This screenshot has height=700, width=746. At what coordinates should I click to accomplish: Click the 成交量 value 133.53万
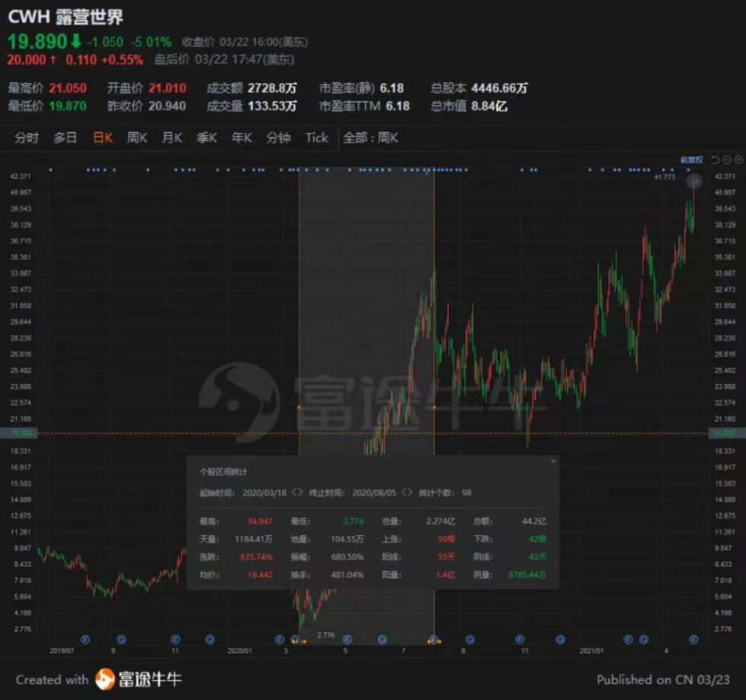point(272,106)
